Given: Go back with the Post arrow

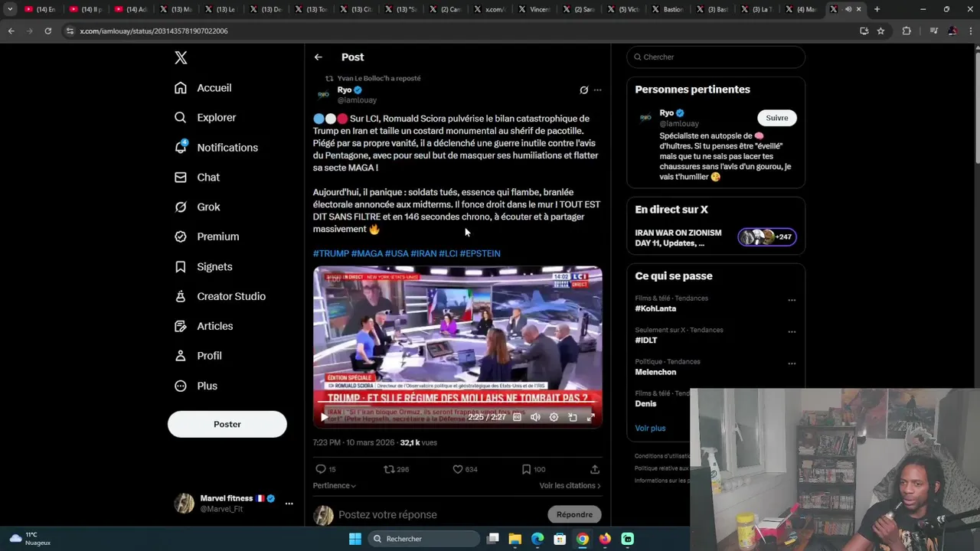Looking at the screenshot, I should (x=318, y=57).
